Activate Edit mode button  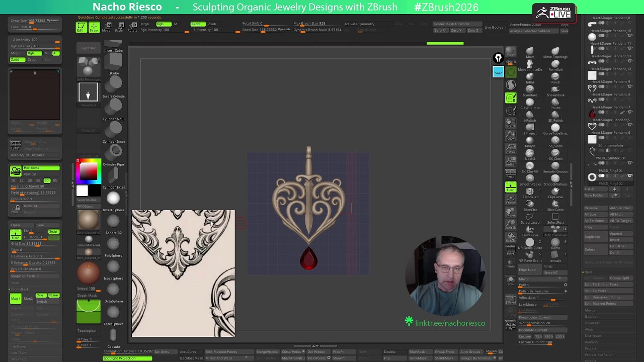80,28
